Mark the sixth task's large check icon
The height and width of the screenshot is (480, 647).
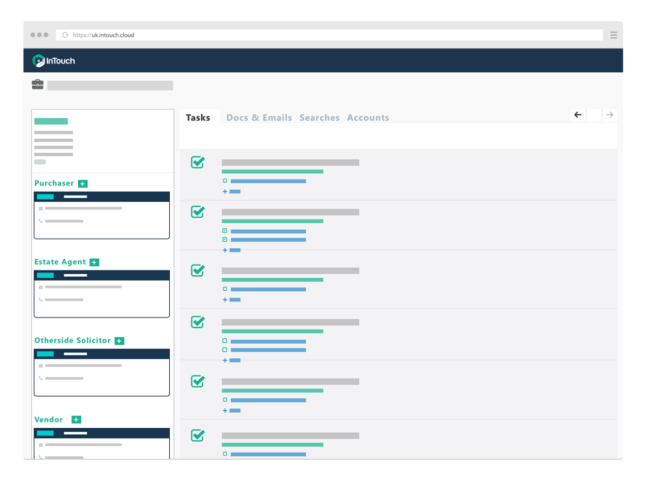198,435
